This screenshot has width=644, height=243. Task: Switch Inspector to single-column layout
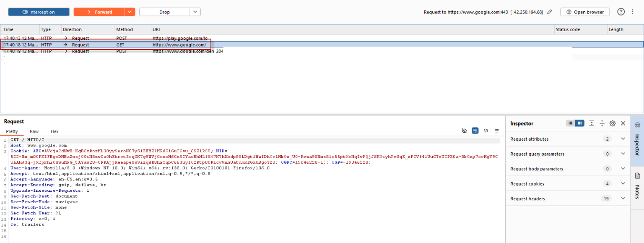point(570,123)
